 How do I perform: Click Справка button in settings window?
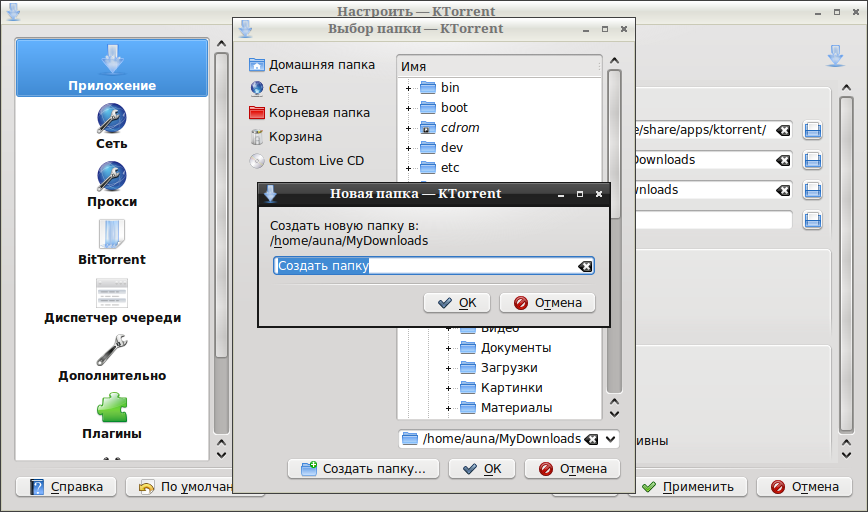66,487
